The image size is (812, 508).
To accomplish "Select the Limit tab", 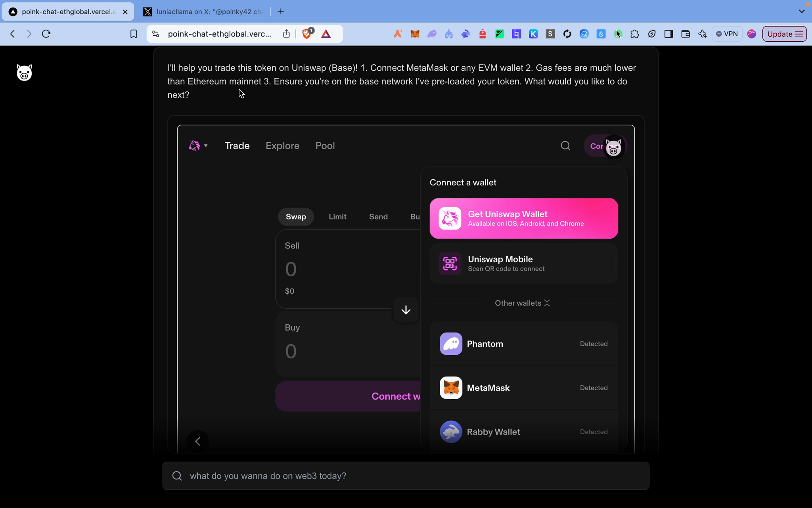I will (x=337, y=217).
